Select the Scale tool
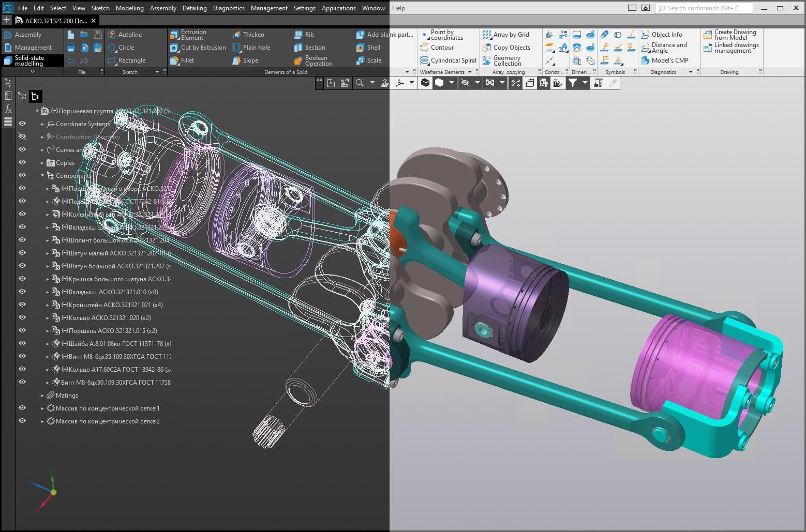806x532 pixels. [x=369, y=60]
